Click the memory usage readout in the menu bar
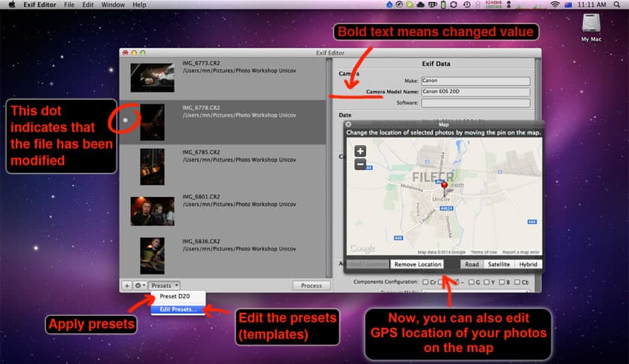This screenshot has width=629, height=364. (x=494, y=5)
